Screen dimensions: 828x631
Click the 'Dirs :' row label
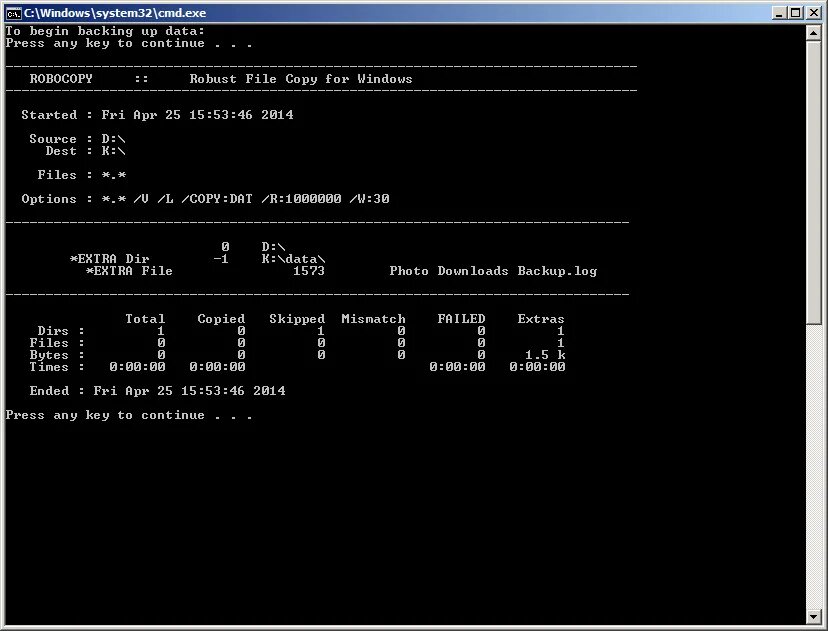tap(61, 331)
